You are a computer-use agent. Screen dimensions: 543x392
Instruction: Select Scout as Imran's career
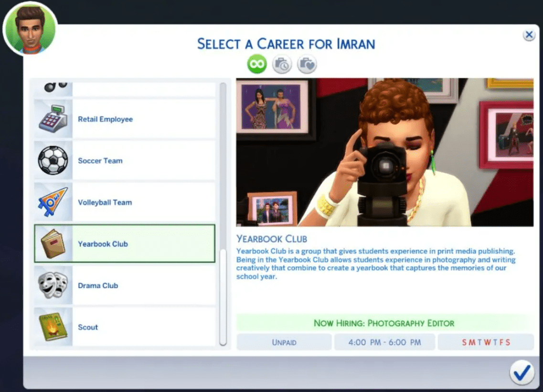pyautogui.click(x=124, y=327)
